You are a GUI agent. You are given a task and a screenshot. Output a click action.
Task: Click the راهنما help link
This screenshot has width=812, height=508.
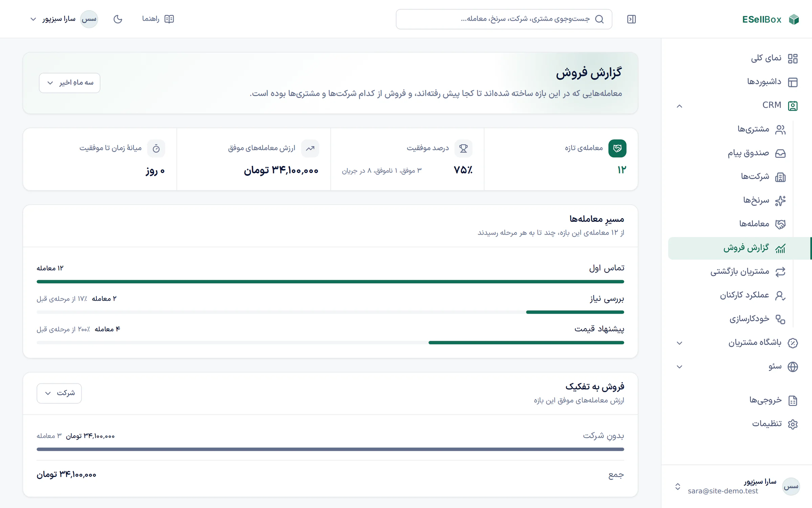click(158, 19)
